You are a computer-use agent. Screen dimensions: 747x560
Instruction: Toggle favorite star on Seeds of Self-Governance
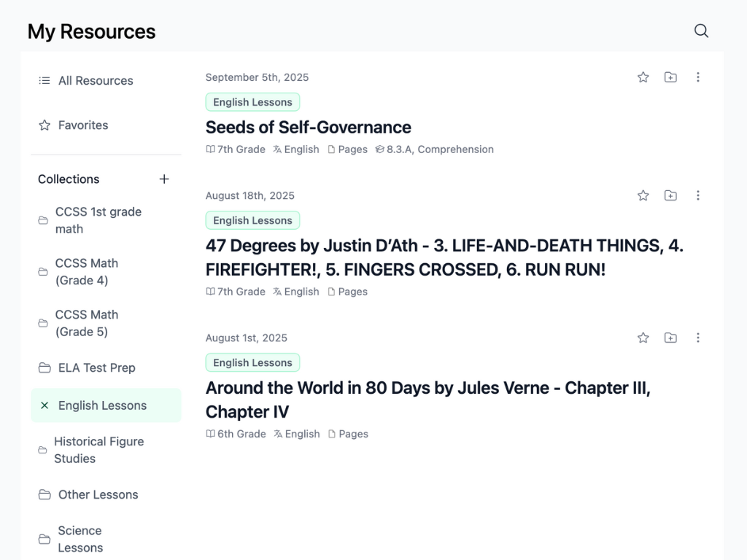click(643, 77)
